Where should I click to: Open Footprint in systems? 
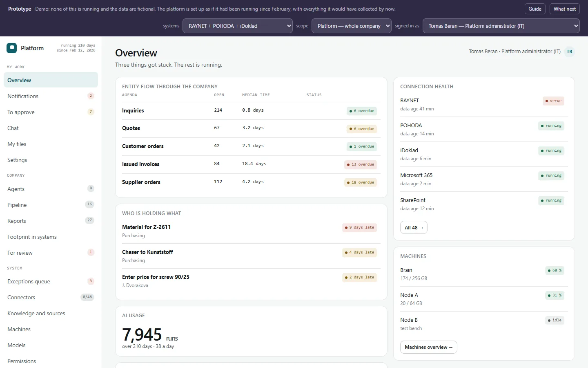pyautogui.click(x=51, y=237)
